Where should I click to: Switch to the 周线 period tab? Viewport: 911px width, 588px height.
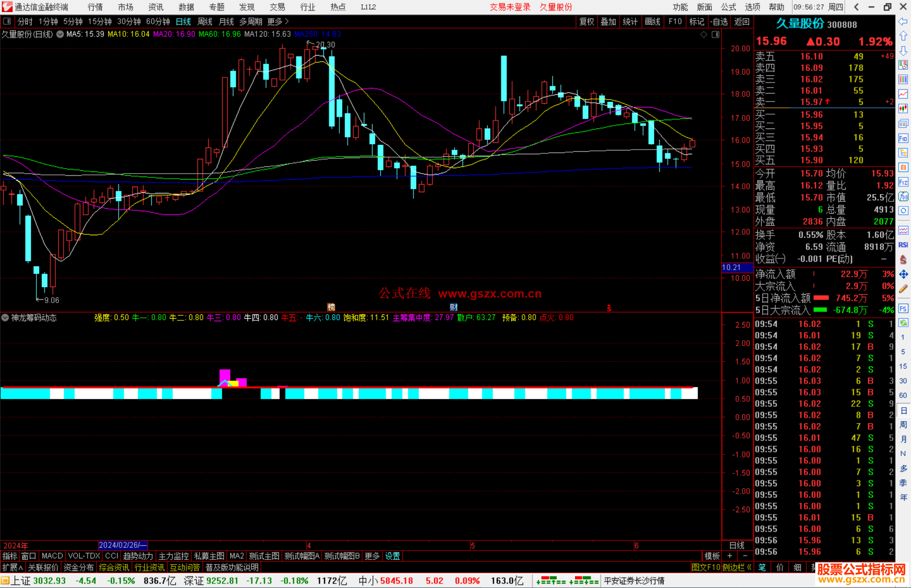click(x=205, y=21)
